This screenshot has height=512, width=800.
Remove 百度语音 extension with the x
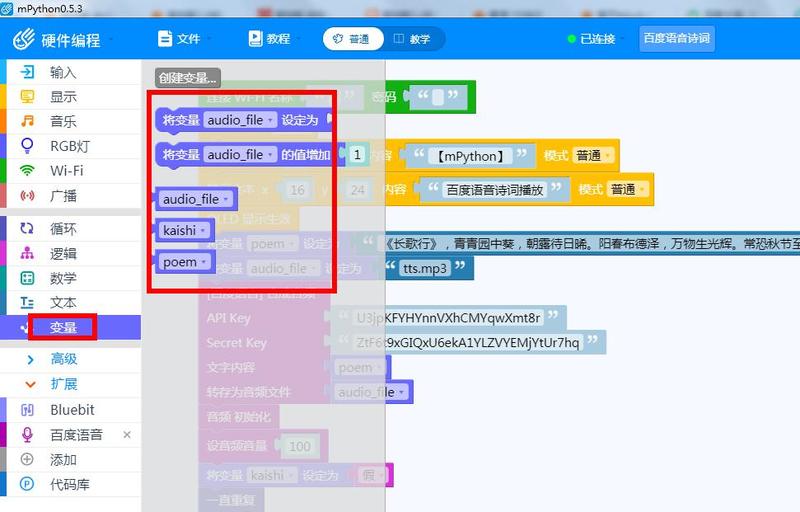click(127, 435)
